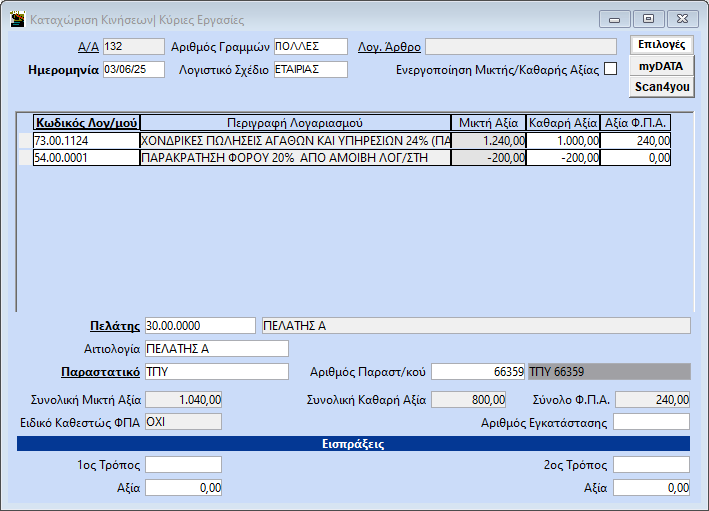Image resolution: width=709 pixels, height=511 pixels.
Task: Click the Ειδικό Καθεστώς ΦΠΑ field ΟΧΙ
Action: pyautogui.click(x=184, y=422)
